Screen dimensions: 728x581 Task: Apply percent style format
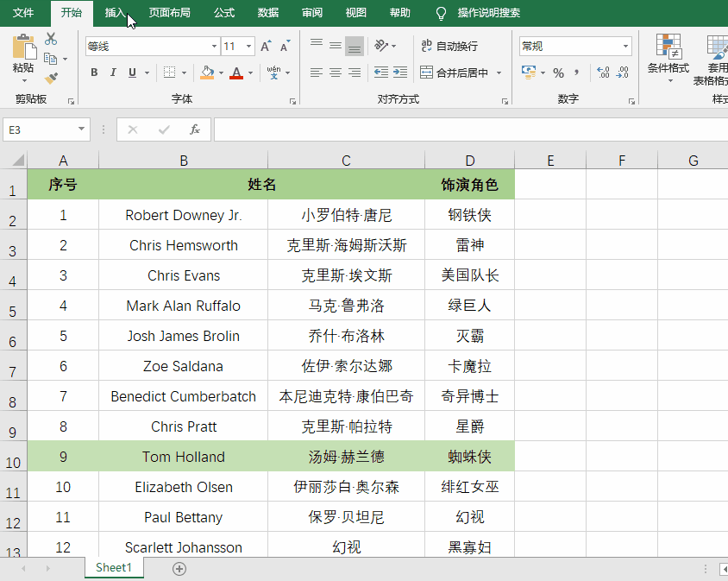[559, 73]
